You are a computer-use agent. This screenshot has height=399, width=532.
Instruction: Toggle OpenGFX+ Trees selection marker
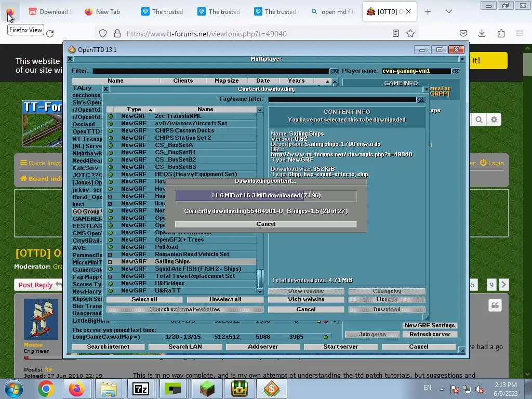pyautogui.click(x=110, y=240)
